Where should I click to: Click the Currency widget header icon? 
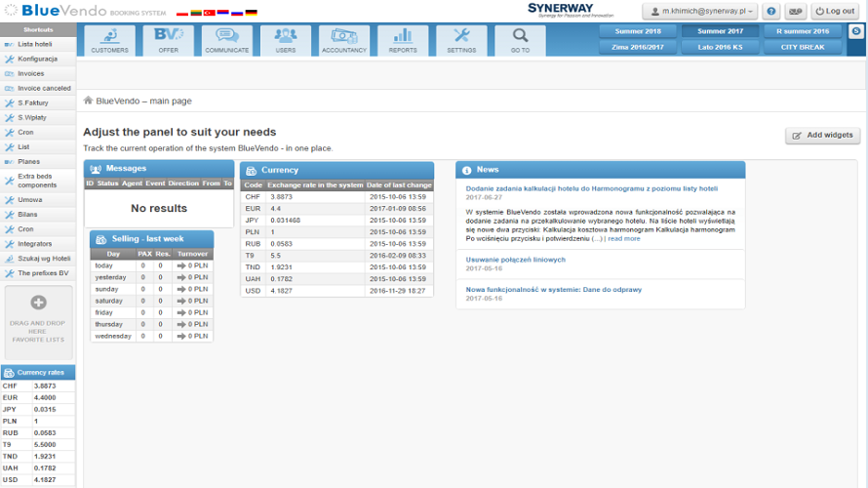(252, 171)
